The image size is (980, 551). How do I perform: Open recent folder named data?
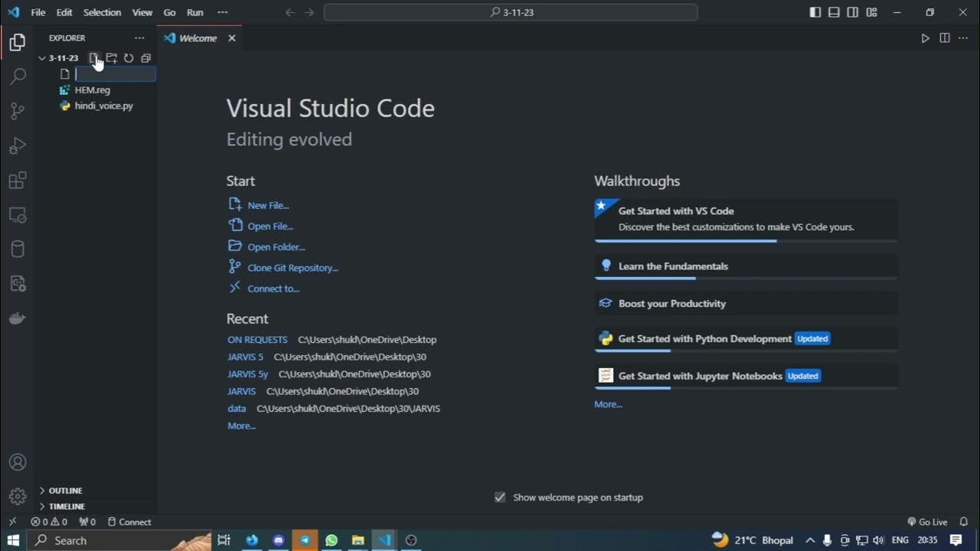(x=237, y=409)
